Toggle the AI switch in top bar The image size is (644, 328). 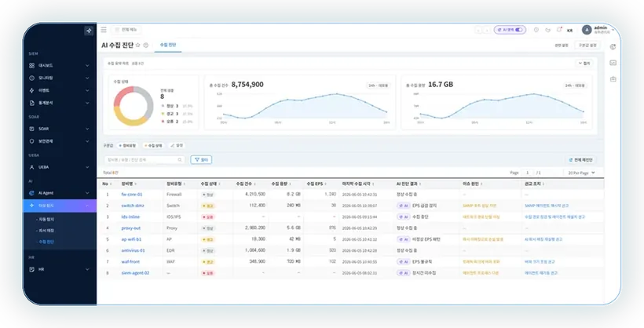click(x=519, y=30)
